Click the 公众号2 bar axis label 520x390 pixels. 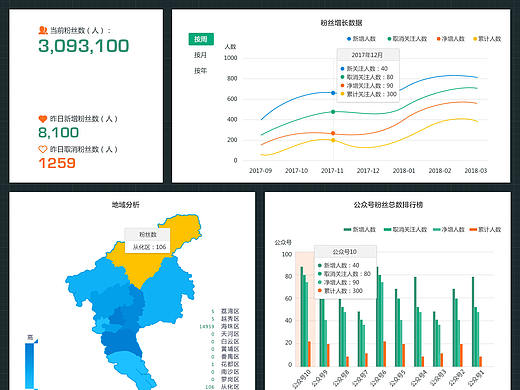pyautogui.click(x=457, y=379)
